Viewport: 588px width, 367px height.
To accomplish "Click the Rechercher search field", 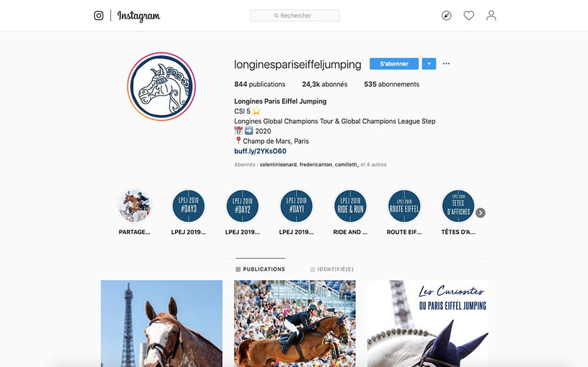I will (295, 16).
